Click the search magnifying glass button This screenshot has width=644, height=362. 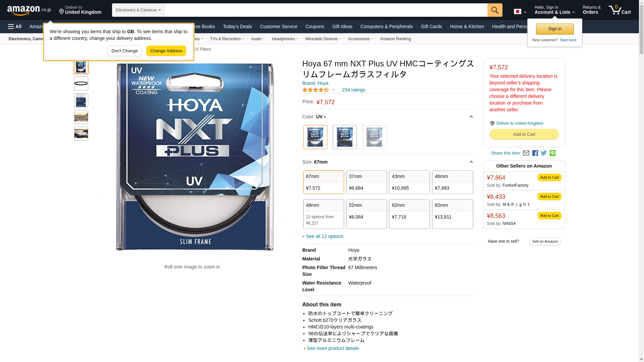tap(494, 10)
